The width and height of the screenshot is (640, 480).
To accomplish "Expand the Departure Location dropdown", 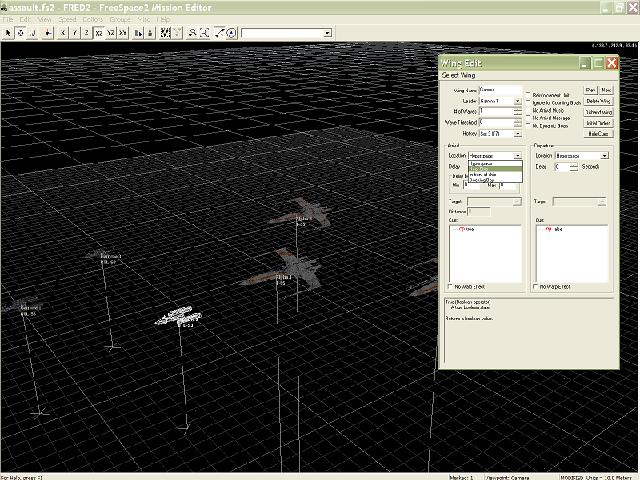I will [x=605, y=156].
